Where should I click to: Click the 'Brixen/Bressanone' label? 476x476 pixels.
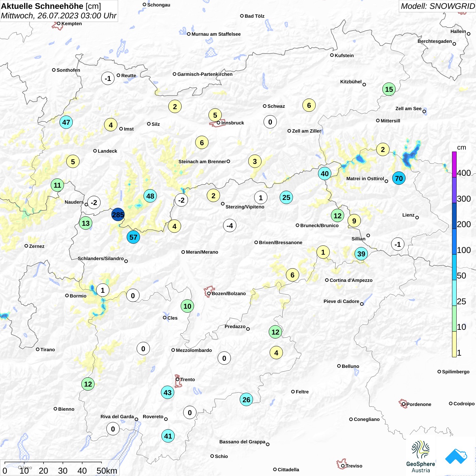[280, 242]
